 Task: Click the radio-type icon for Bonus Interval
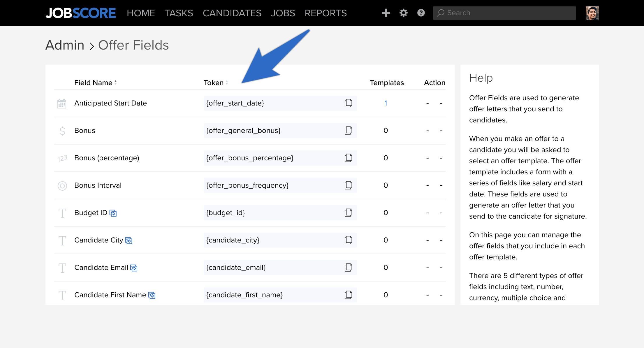point(62,186)
